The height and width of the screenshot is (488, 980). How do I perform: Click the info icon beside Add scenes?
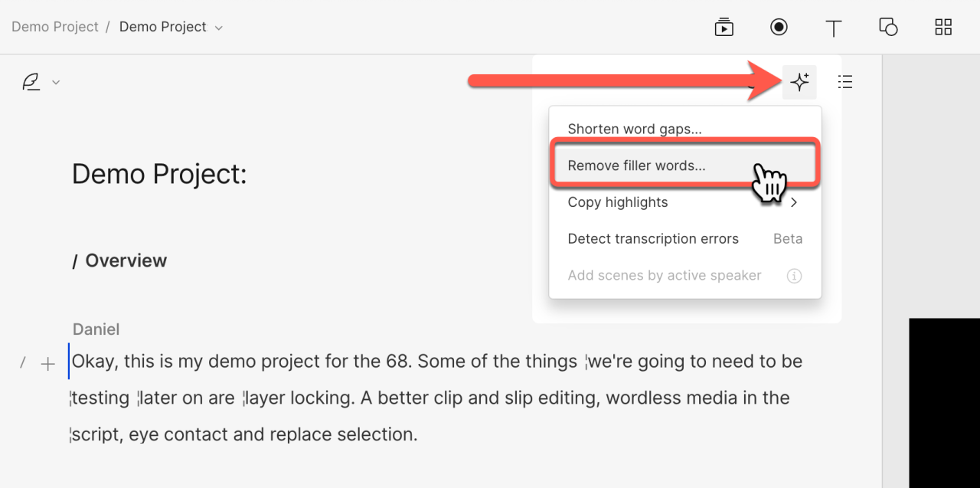point(794,276)
